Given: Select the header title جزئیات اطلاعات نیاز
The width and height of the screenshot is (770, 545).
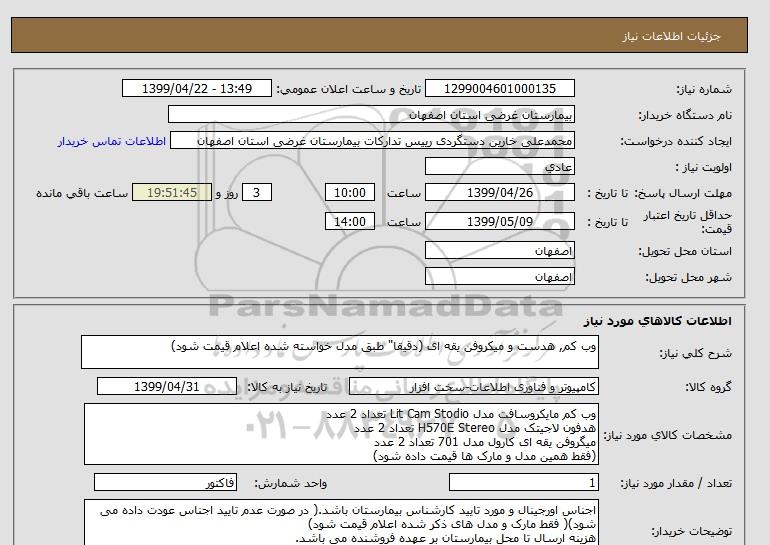Looking at the screenshot, I should pos(671,36).
